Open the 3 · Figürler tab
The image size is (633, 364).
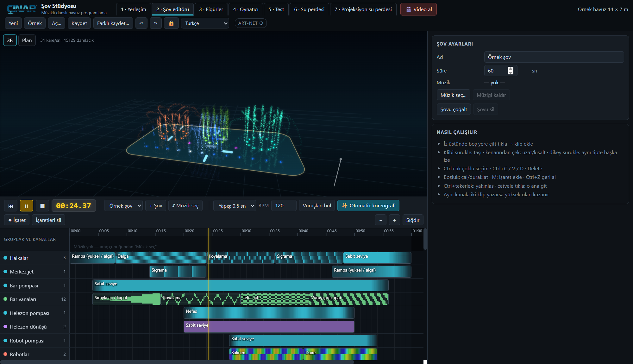pyautogui.click(x=211, y=9)
